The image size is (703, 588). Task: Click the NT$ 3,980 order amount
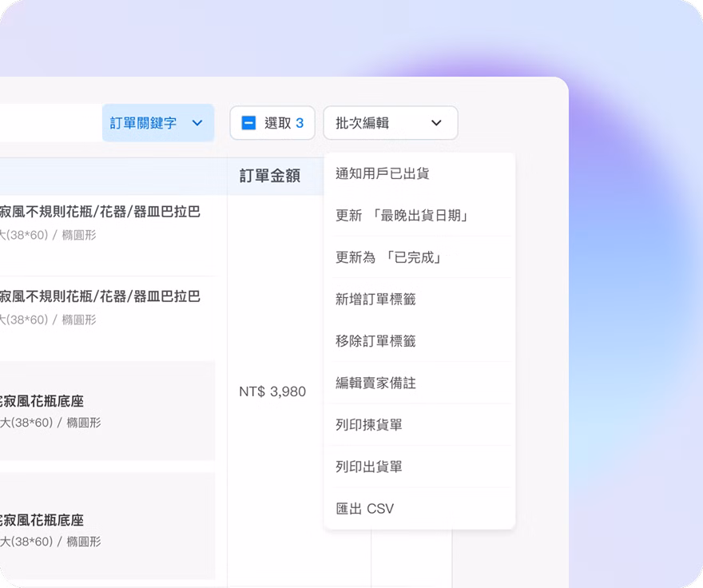click(x=272, y=391)
